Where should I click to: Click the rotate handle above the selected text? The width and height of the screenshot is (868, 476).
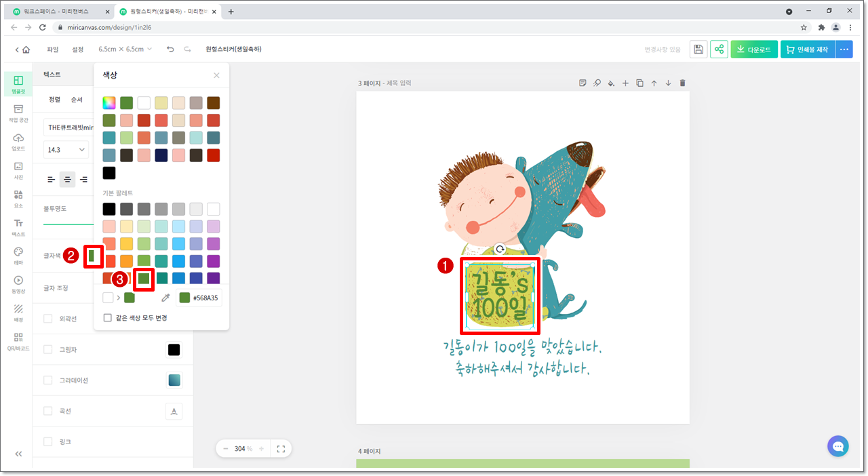[x=500, y=250]
